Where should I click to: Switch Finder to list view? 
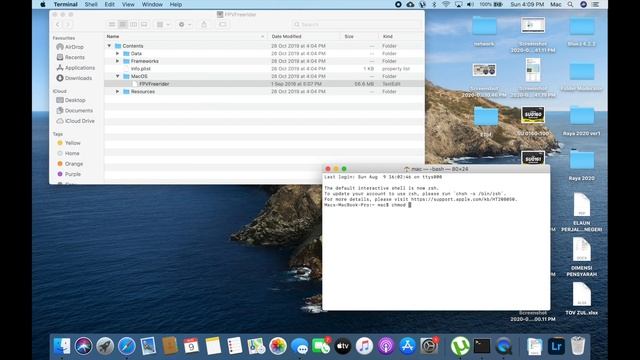pyautogui.click(x=122, y=24)
